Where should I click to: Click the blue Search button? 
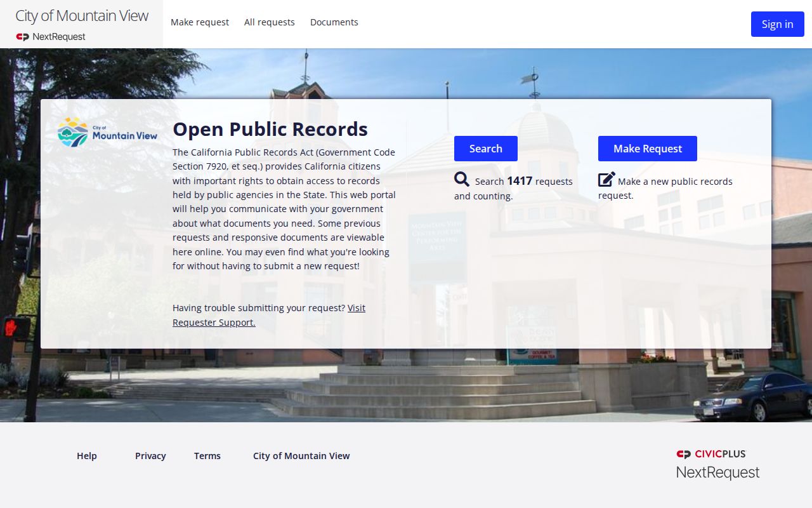[486, 149]
